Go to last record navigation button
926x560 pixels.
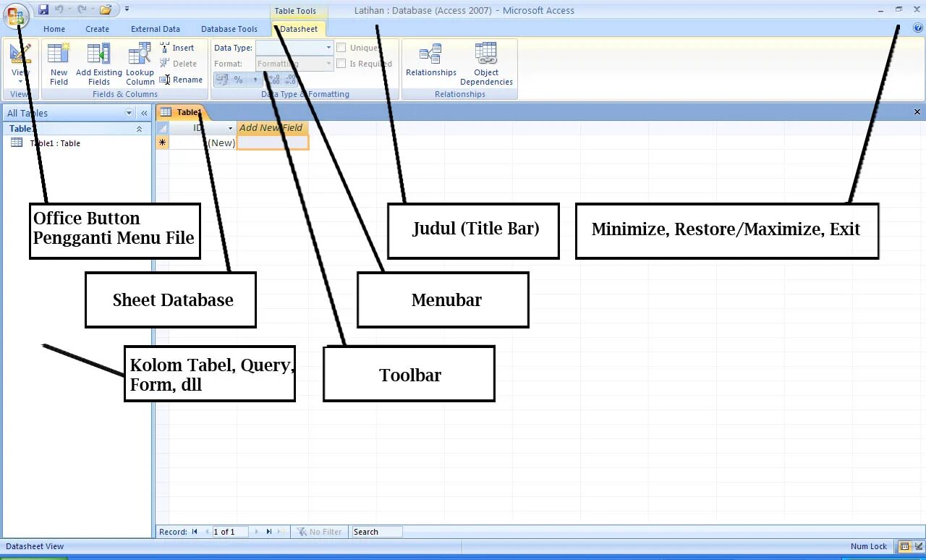coord(268,532)
